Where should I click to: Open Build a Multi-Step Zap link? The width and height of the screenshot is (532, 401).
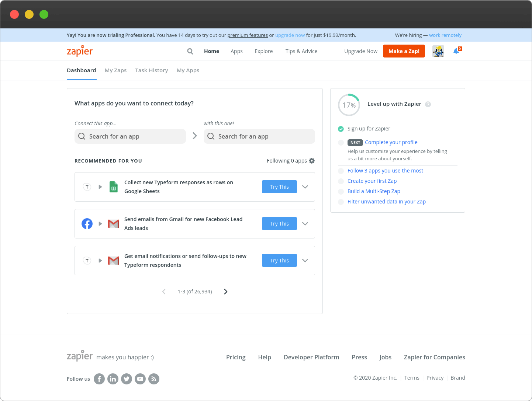pos(374,191)
